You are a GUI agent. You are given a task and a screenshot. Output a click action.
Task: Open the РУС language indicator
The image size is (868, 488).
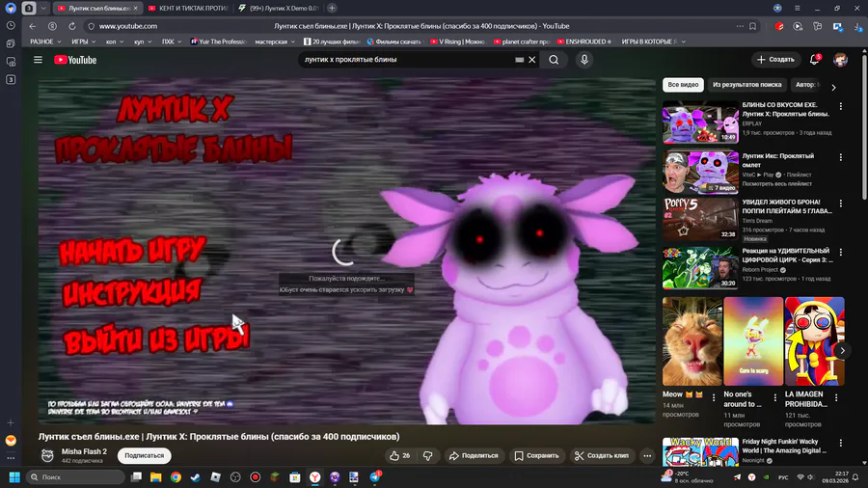click(x=783, y=477)
